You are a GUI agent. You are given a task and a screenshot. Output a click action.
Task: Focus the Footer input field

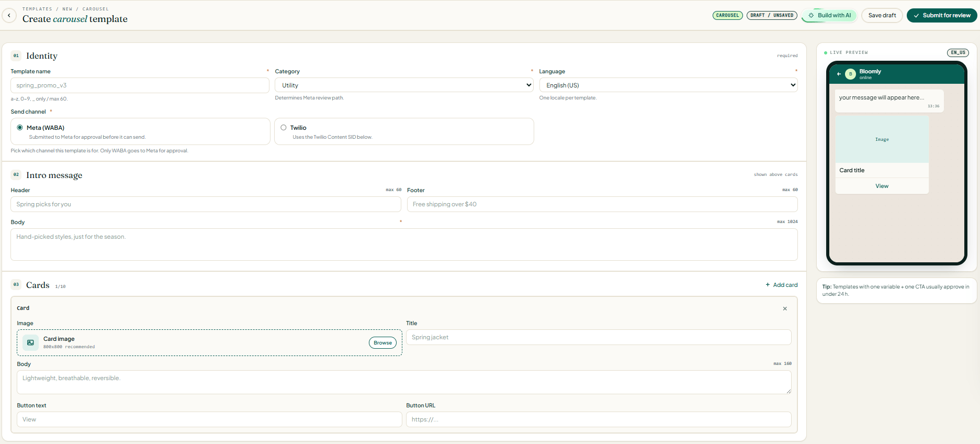tap(602, 204)
